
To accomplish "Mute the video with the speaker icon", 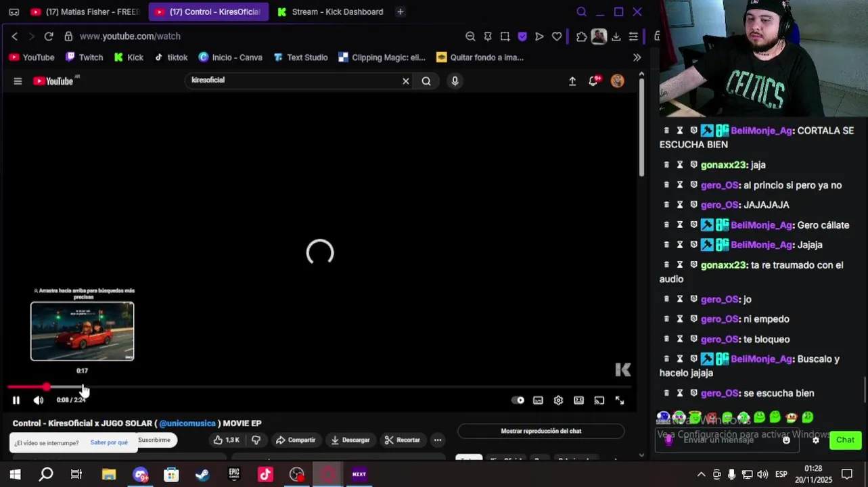I will click(x=39, y=400).
